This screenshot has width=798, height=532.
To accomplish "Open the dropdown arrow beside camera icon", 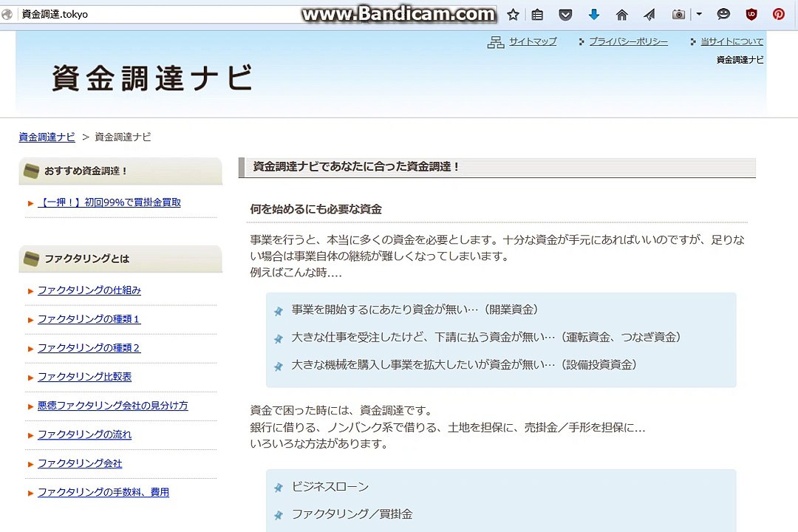I will (699, 14).
